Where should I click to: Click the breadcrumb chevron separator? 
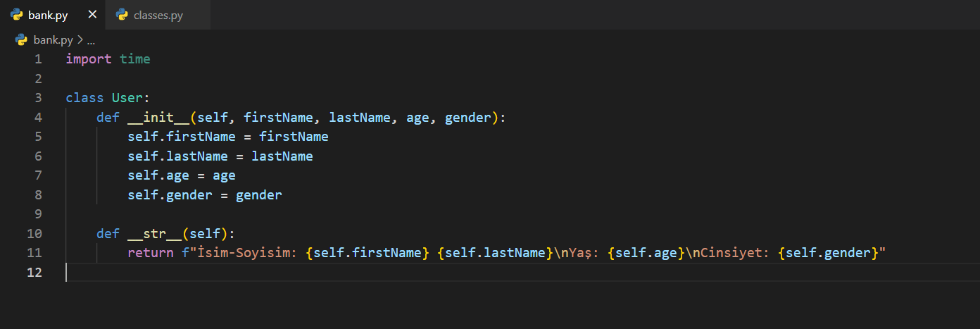pyautogui.click(x=80, y=40)
